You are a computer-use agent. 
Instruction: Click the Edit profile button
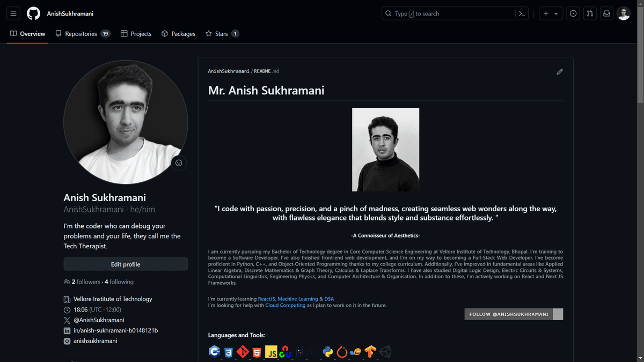125,264
